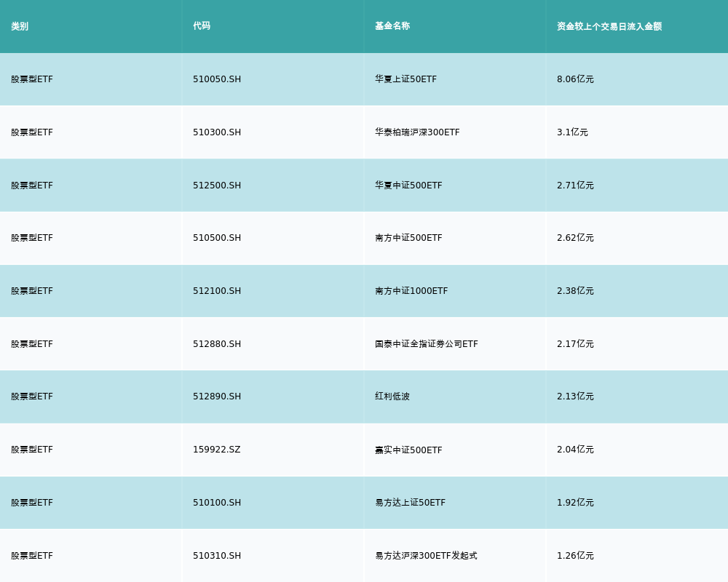Open the 南方中证1000ETF fund name
The height and width of the screenshot is (582, 728).
coord(411,291)
